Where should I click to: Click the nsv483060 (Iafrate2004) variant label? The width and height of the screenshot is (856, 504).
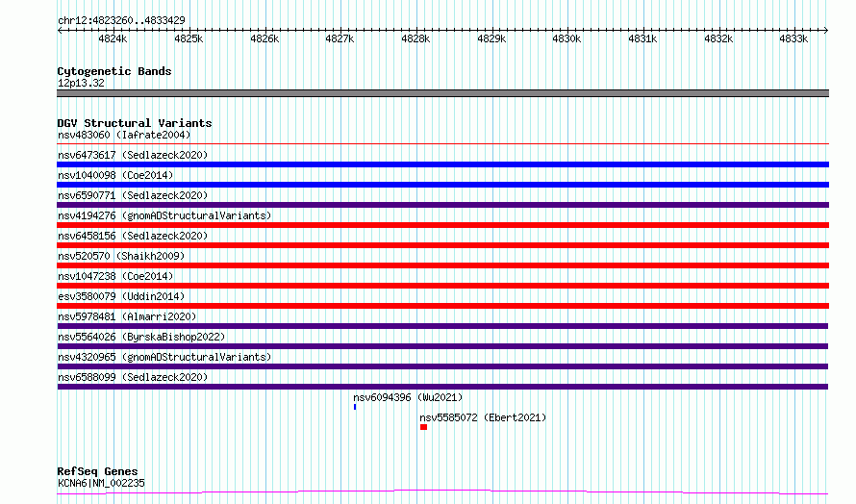(x=124, y=135)
